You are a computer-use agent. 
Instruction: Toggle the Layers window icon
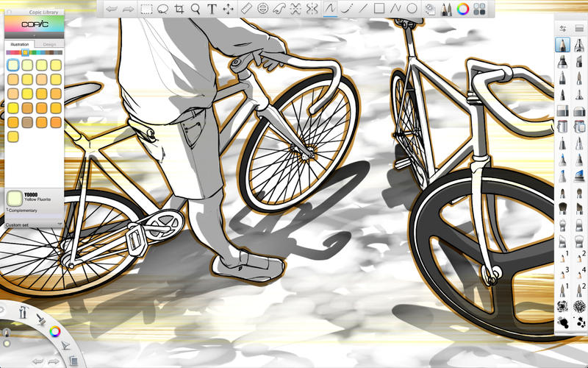(479, 9)
